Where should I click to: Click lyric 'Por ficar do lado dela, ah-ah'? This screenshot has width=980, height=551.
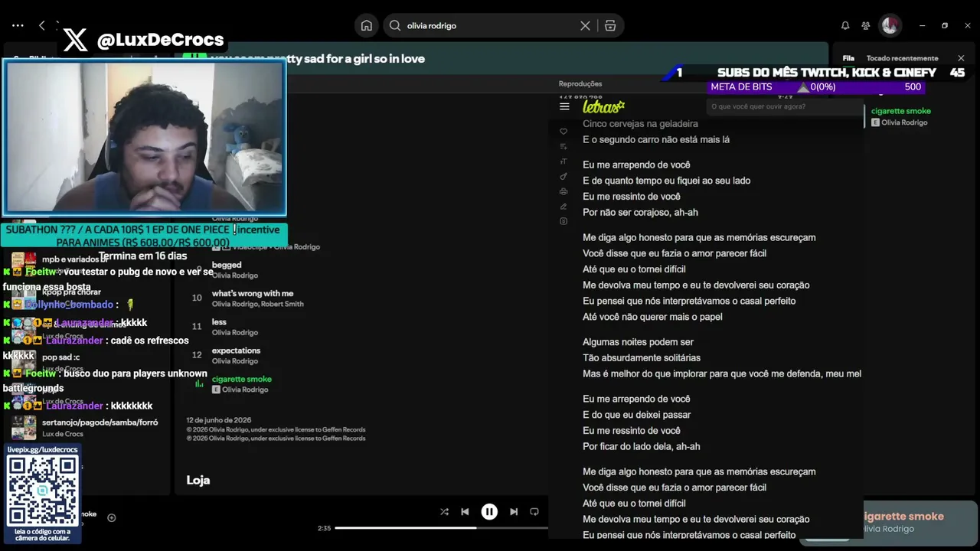642,447
